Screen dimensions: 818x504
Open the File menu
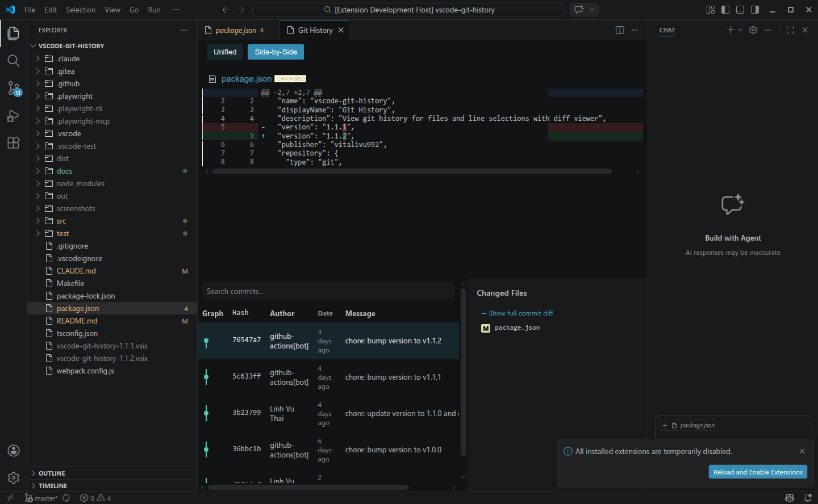[30, 10]
